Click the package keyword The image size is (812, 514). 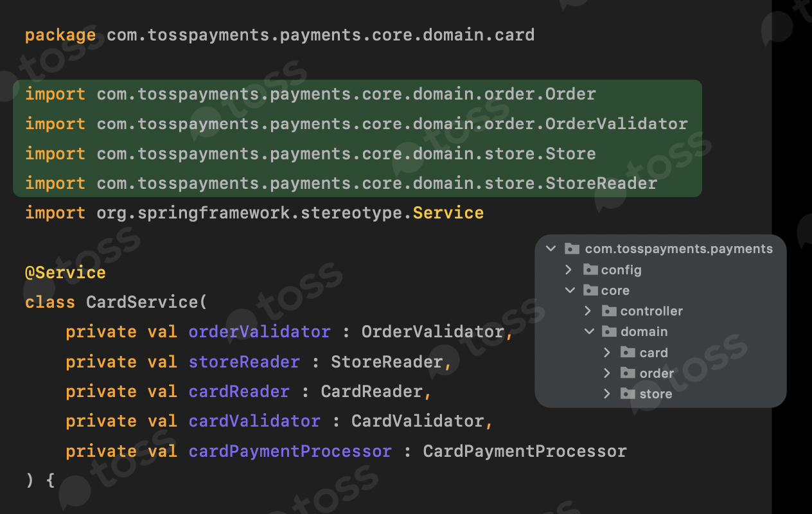pos(60,35)
